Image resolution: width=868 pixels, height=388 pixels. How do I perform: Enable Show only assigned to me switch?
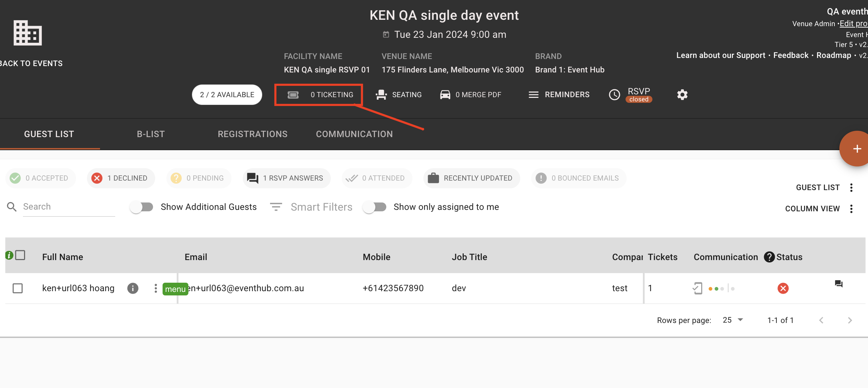(x=375, y=207)
